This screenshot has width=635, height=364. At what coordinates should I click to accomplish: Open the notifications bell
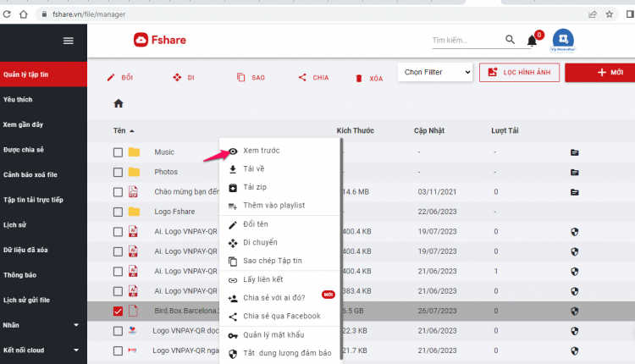pyautogui.click(x=532, y=41)
